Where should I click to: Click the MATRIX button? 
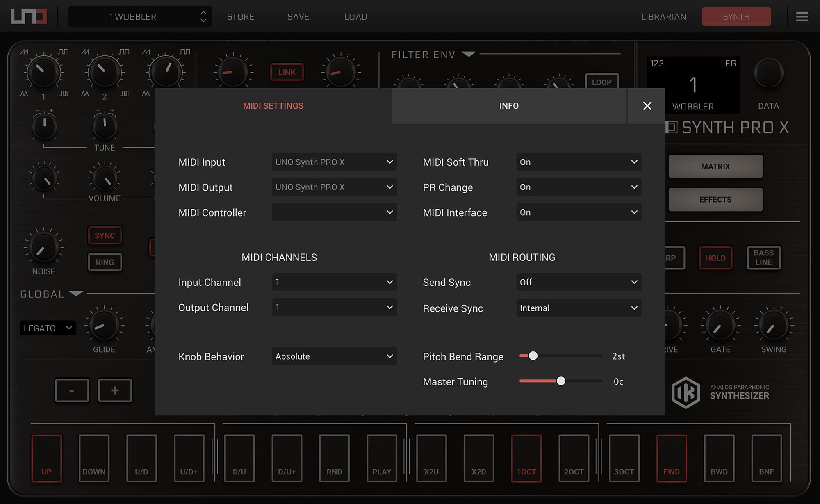click(x=715, y=166)
